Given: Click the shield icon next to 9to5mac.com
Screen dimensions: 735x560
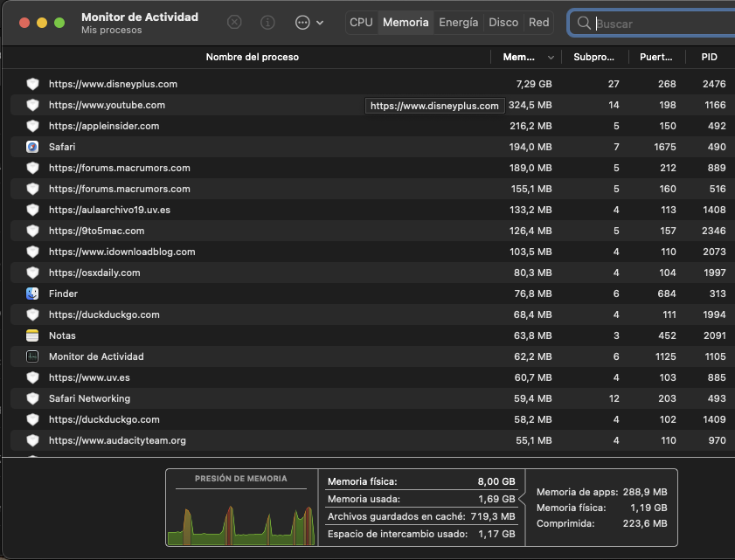Looking at the screenshot, I should [x=32, y=231].
